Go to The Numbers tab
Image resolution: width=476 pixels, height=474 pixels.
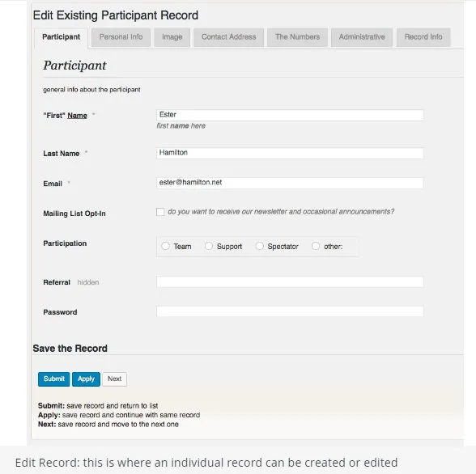pyautogui.click(x=298, y=37)
